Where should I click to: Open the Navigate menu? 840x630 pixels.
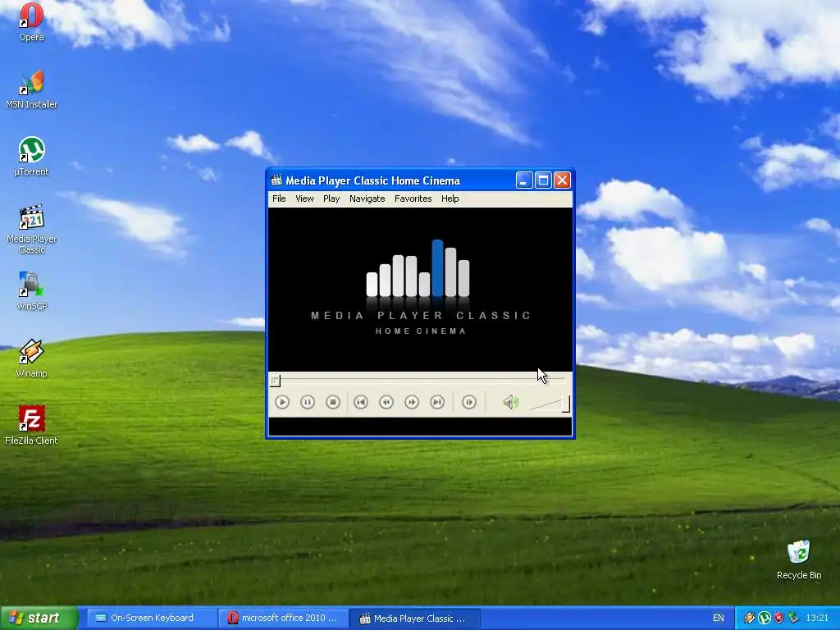[367, 199]
